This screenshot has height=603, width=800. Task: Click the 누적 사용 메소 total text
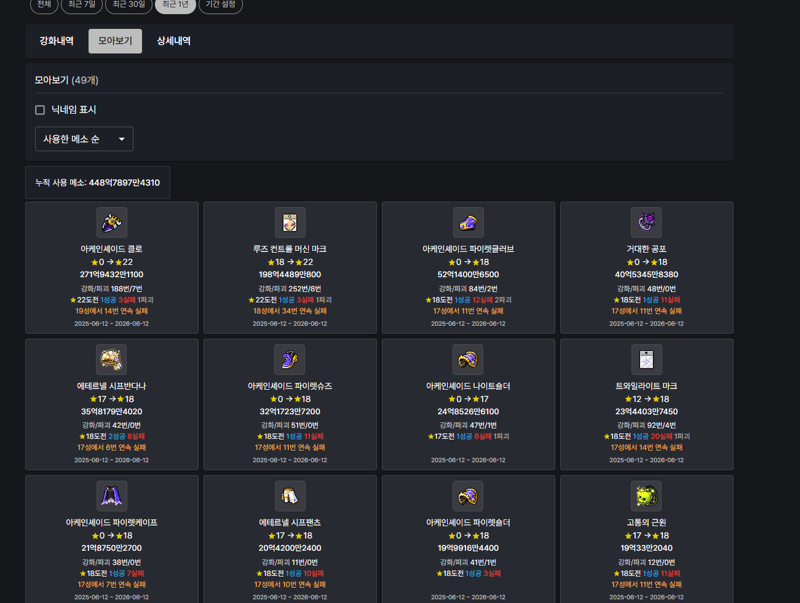tap(97, 183)
